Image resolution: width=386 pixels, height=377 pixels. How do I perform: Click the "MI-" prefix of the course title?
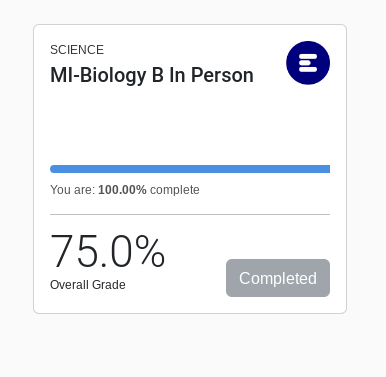[65, 75]
